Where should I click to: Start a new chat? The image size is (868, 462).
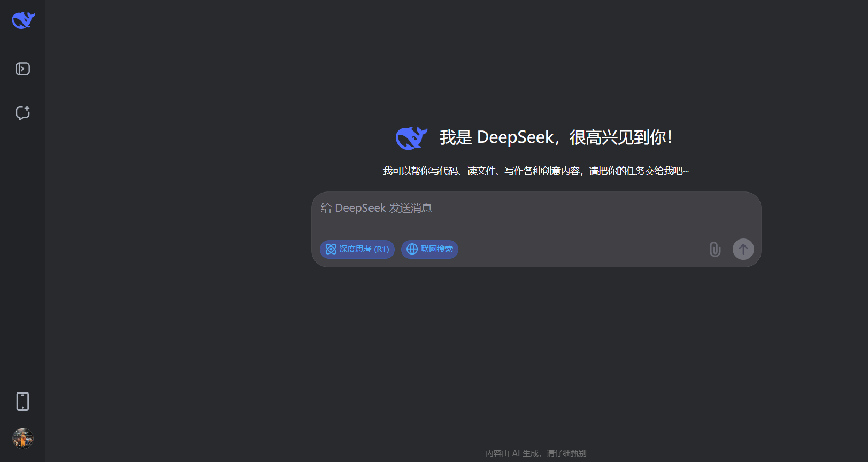click(x=22, y=113)
